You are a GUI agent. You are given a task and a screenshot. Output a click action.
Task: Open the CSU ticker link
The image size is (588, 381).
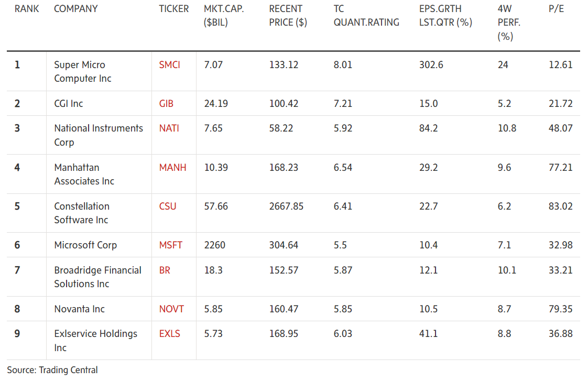coord(168,206)
